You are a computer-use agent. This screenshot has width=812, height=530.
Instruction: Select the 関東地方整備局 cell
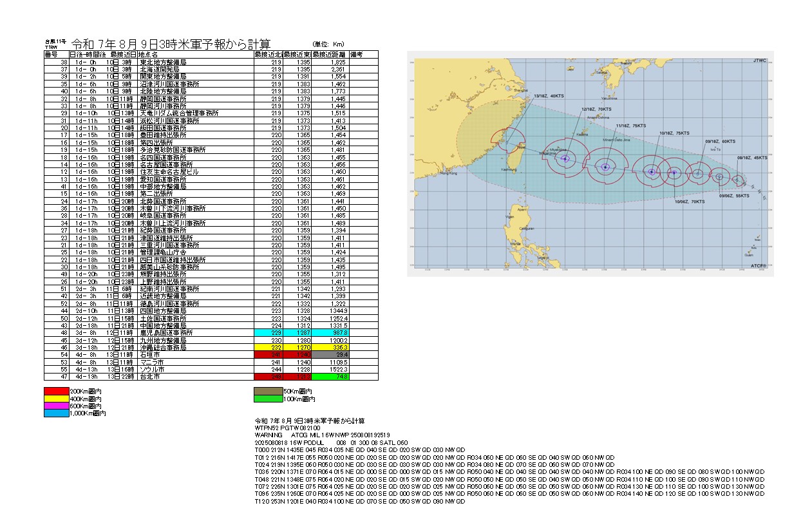click(196, 77)
